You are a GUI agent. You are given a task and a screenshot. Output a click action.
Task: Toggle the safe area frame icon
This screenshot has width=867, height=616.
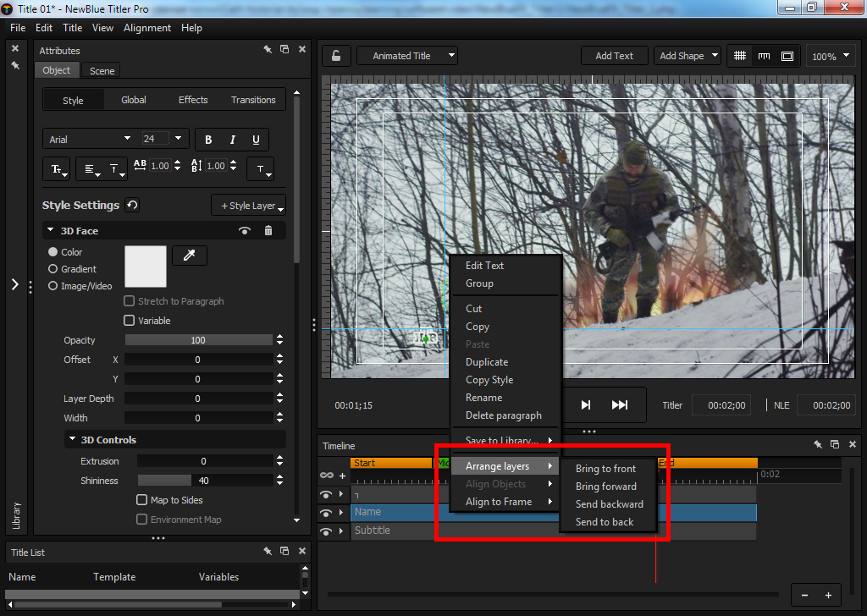pos(787,56)
